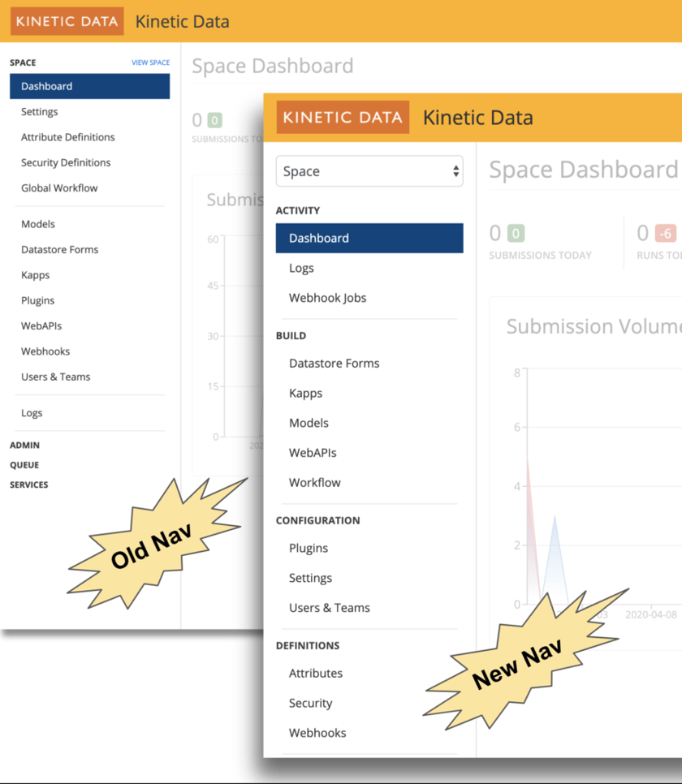The width and height of the screenshot is (682, 784).
Task: Click the Space Dashboard heading in new nav
Action: pyautogui.click(x=584, y=169)
